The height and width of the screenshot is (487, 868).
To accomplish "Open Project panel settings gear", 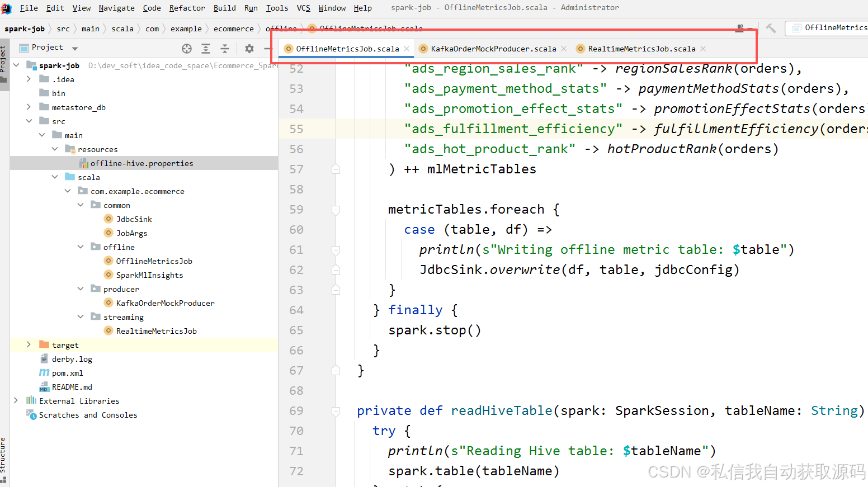I will click(249, 49).
